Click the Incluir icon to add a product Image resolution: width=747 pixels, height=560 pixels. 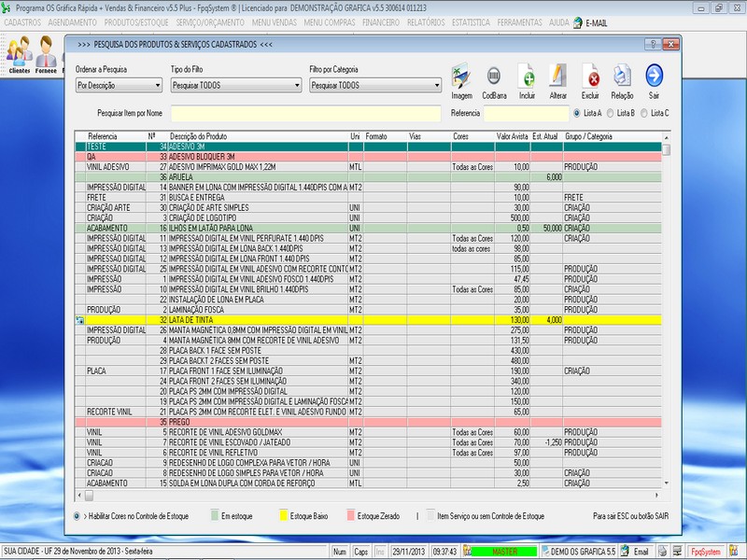click(527, 77)
